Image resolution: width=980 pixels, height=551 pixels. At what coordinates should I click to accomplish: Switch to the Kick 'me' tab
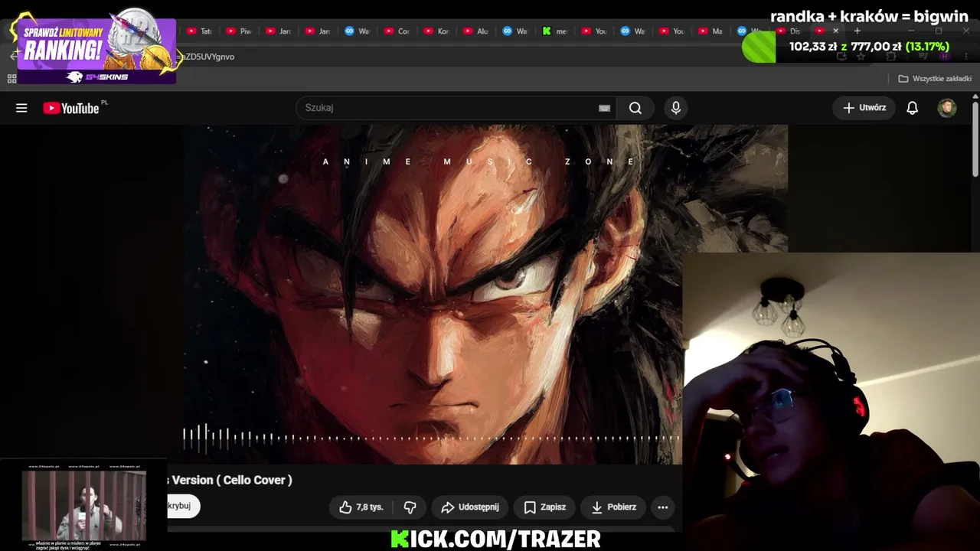tap(555, 31)
